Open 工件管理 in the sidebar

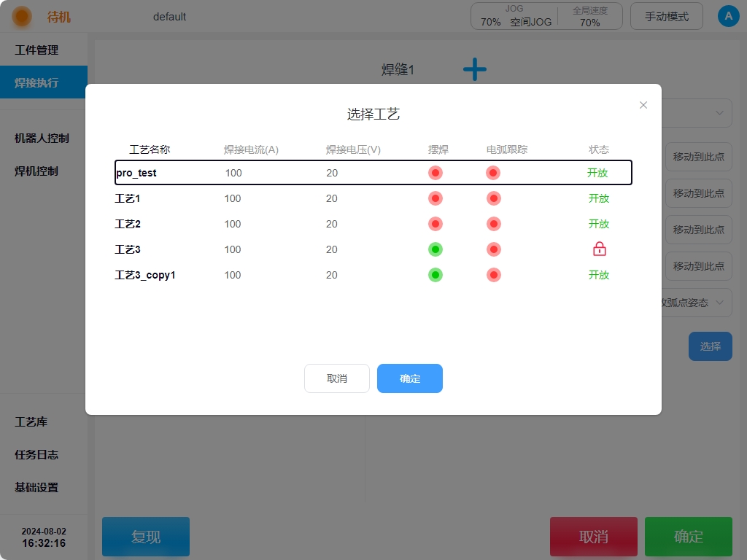36,50
